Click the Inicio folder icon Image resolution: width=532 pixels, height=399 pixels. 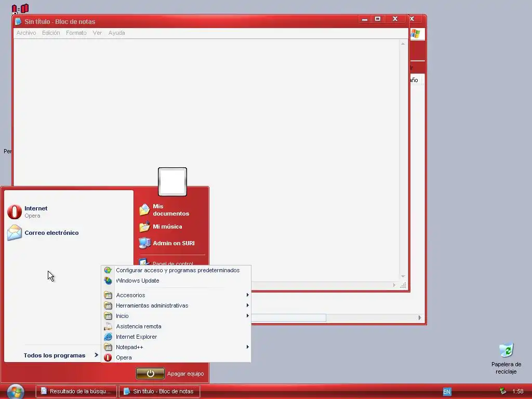(x=108, y=316)
